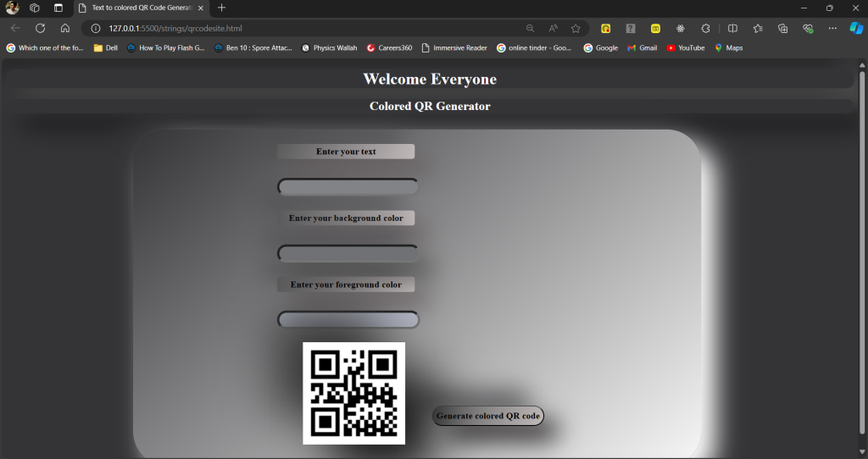Open the Careers360 bookmark
868x459 pixels.
click(389, 48)
